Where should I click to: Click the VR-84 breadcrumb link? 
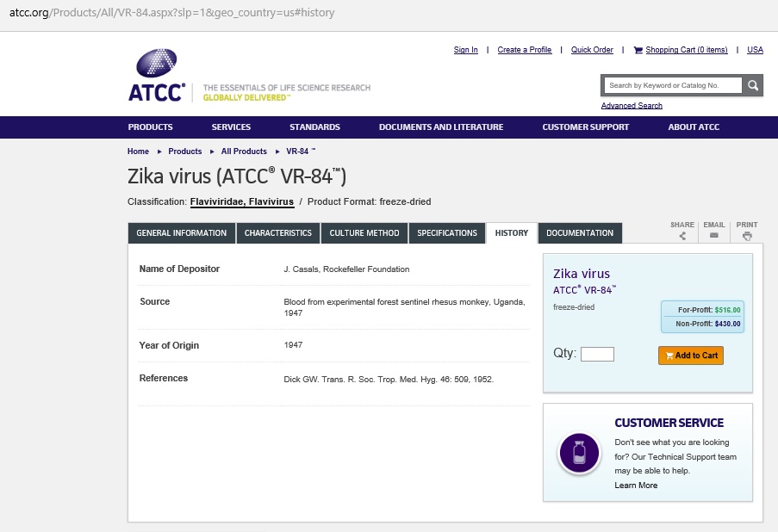(301, 152)
